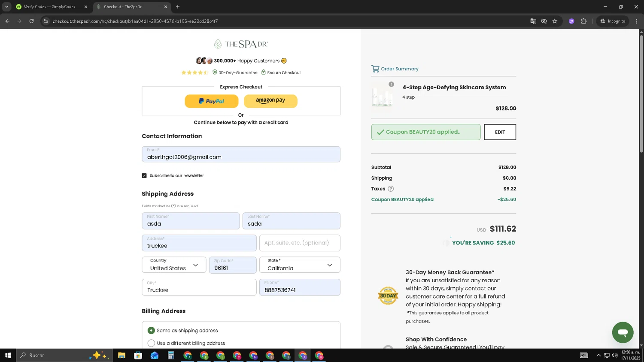
Task: Open the Extensions puzzle icon
Action: (x=583, y=21)
